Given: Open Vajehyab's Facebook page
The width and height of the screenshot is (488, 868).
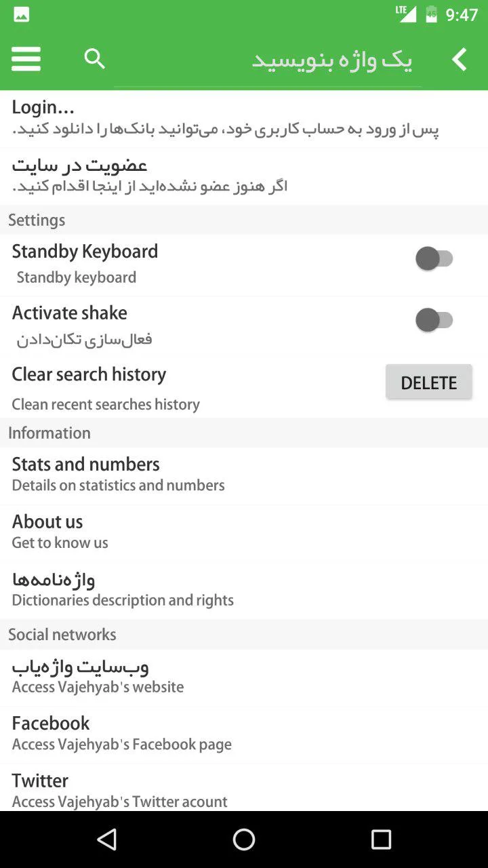Looking at the screenshot, I should point(244,734).
